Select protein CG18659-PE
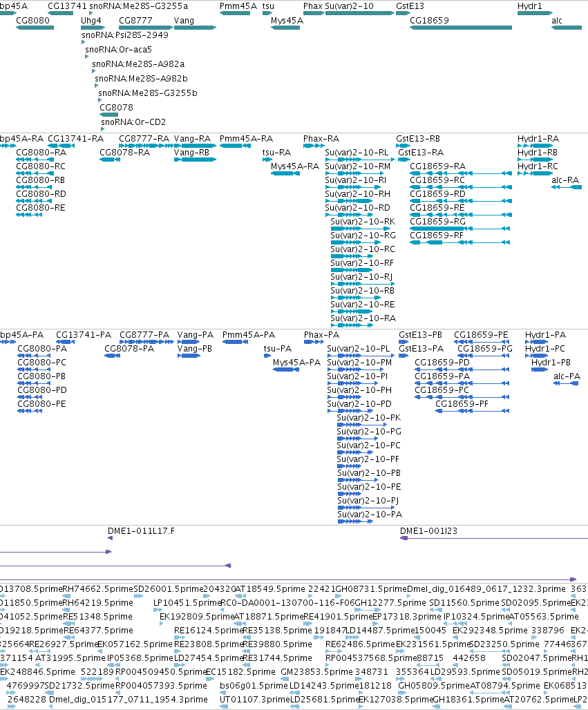The image size is (588, 710). coord(482,341)
